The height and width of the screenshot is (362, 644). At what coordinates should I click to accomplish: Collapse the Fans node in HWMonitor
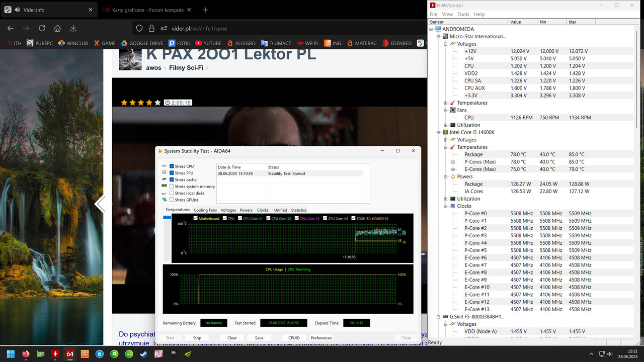tap(446, 110)
